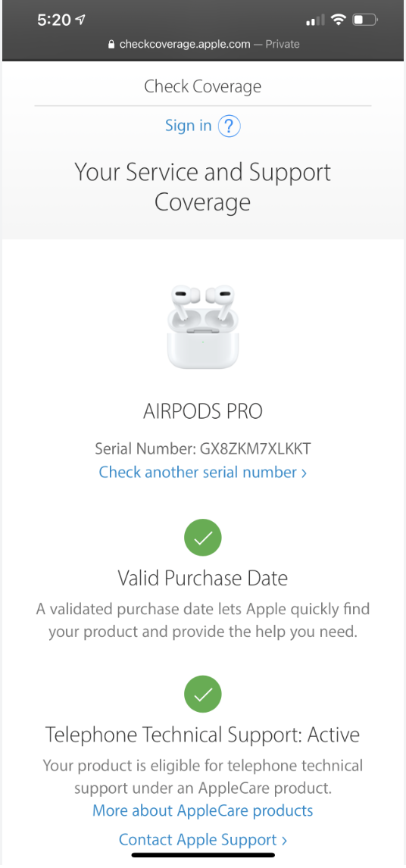The width and height of the screenshot is (406, 868).
Task: Open the Contact Apple Support link
Action: [203, 840]
